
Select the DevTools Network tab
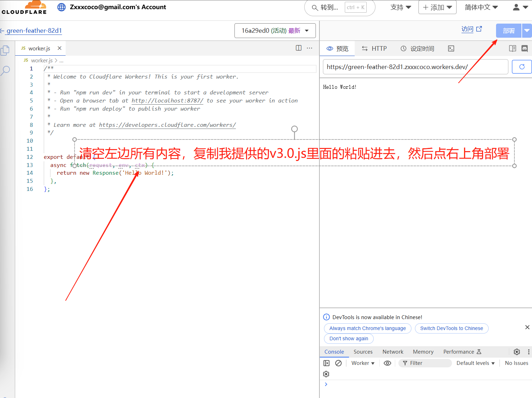tap(393, 352)
